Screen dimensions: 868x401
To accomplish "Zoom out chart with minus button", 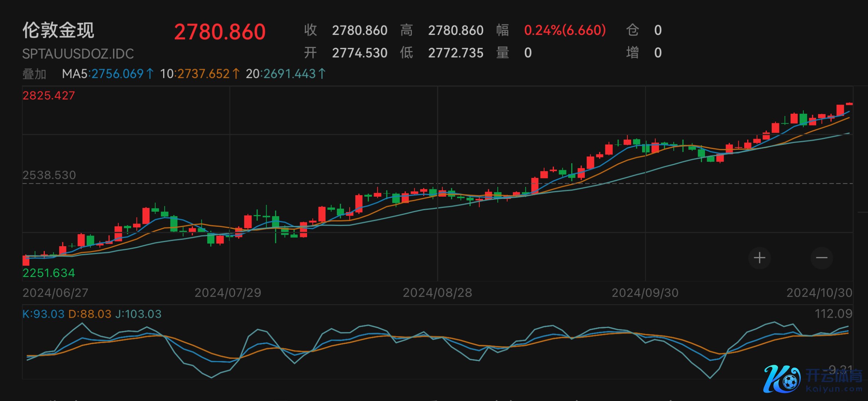I will (x=821, y=258).
